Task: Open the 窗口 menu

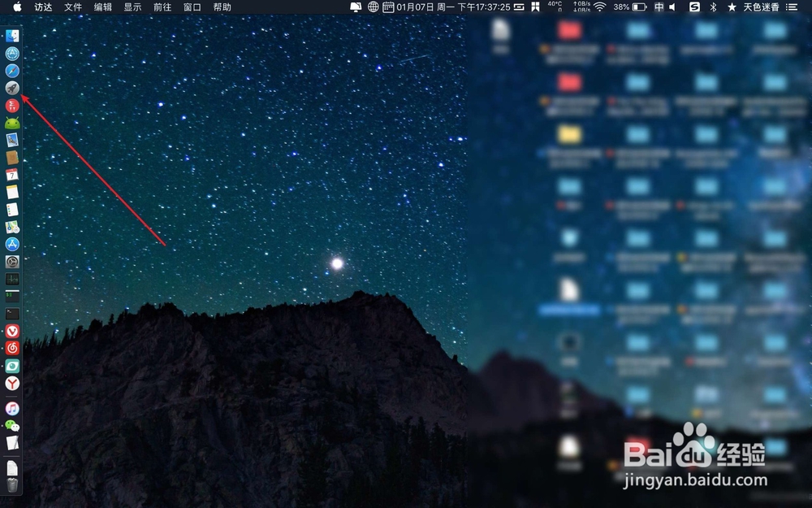Action: [192, 7]
